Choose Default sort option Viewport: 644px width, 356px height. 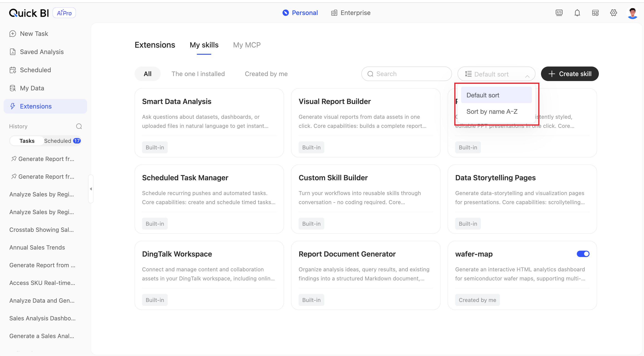point(496,95)
